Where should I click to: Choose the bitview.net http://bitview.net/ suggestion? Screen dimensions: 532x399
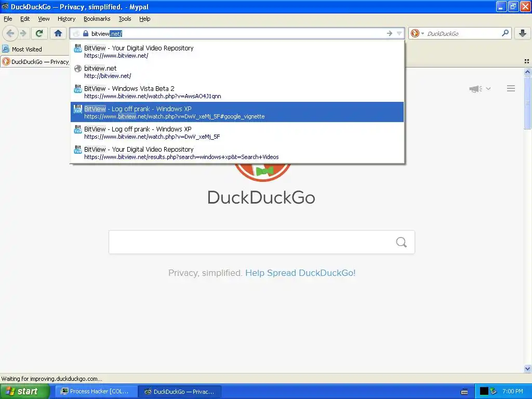click(237, 72)
